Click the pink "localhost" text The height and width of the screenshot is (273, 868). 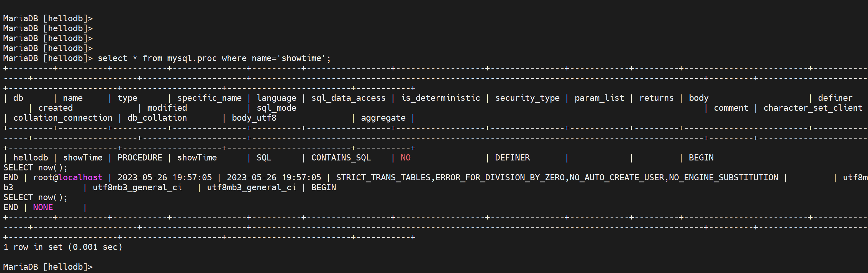coord(80,178)
